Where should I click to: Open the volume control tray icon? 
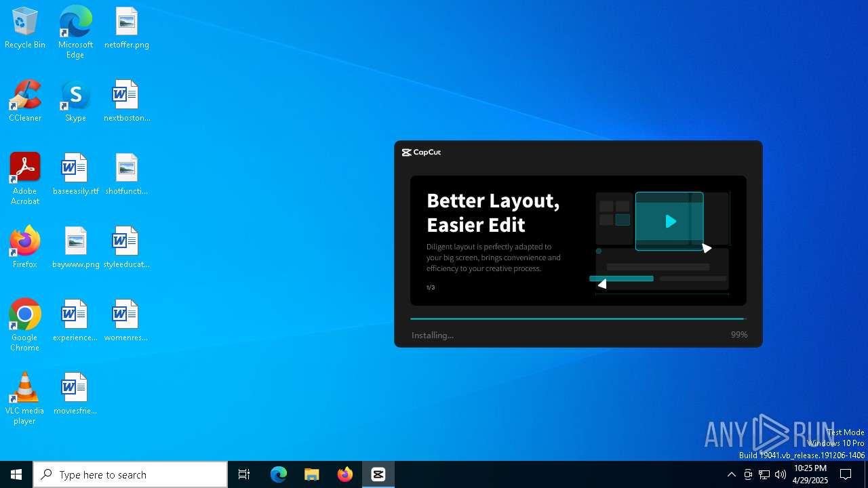pos(781,474)
